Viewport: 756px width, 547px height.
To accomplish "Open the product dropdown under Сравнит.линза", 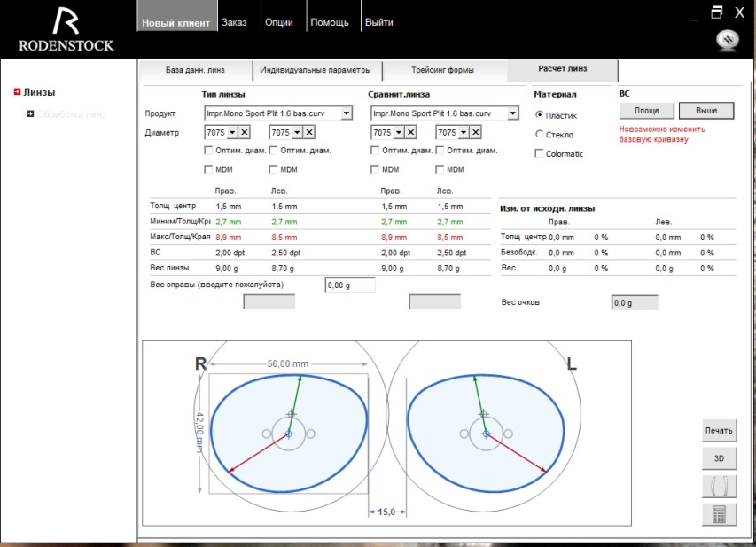I will tap(512, 113).
